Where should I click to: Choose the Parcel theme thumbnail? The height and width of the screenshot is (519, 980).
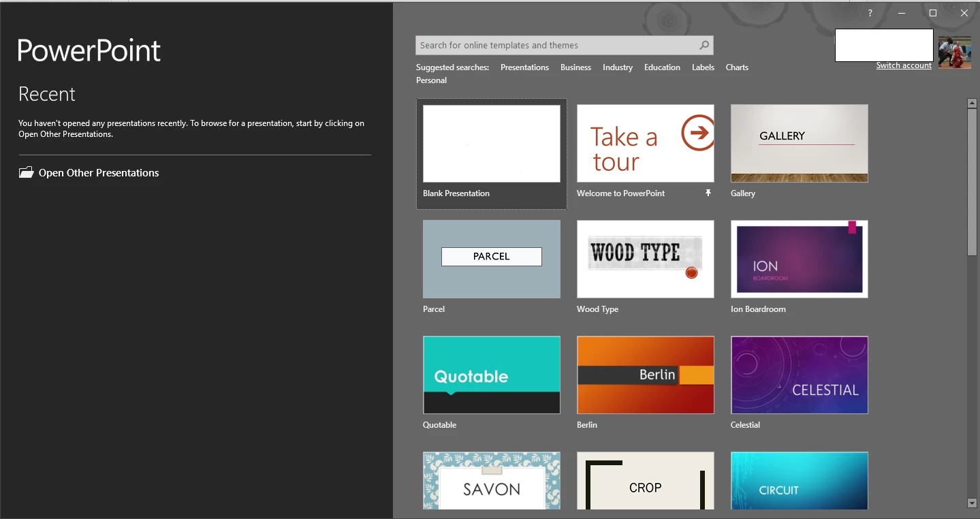(492, 259)
